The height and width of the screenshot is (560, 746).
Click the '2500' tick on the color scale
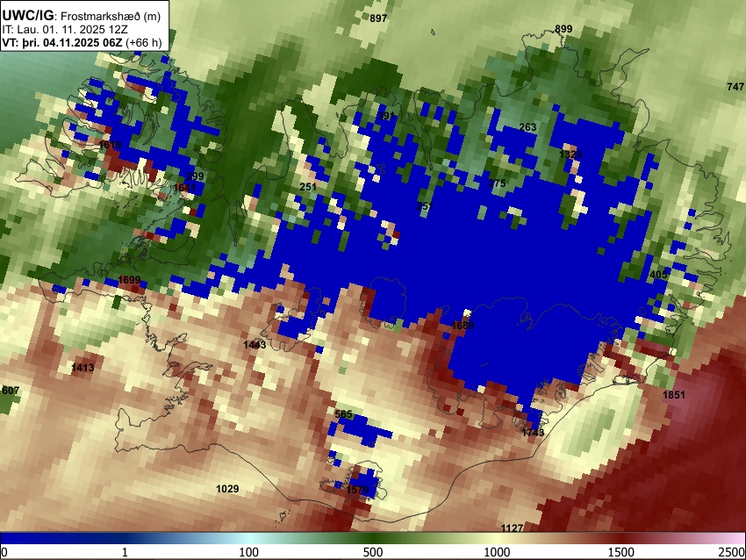point(733,552)
